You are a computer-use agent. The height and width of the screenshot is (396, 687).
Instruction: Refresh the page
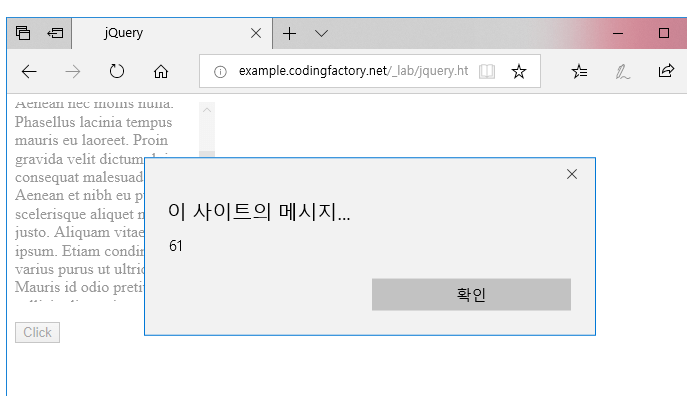pos(117,71)
